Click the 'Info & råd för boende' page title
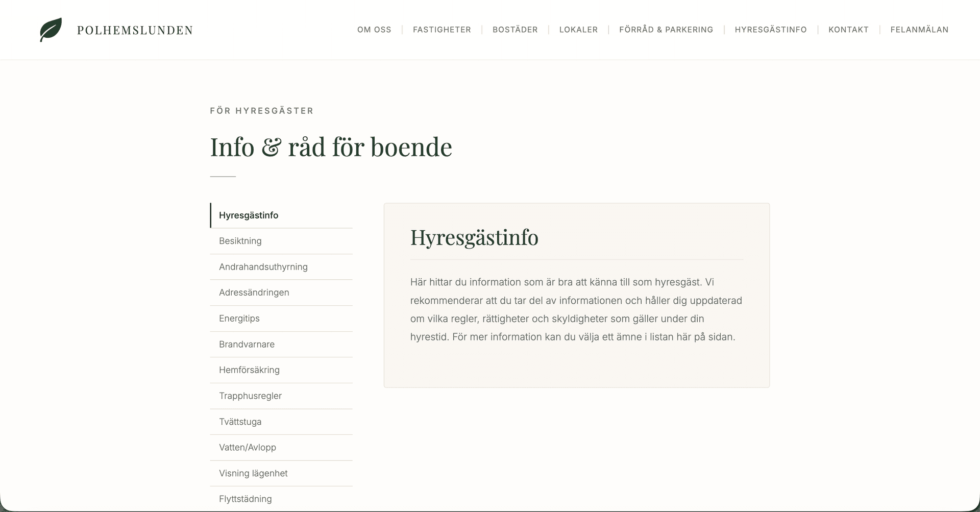980x512 pixels. pos(331,147)
